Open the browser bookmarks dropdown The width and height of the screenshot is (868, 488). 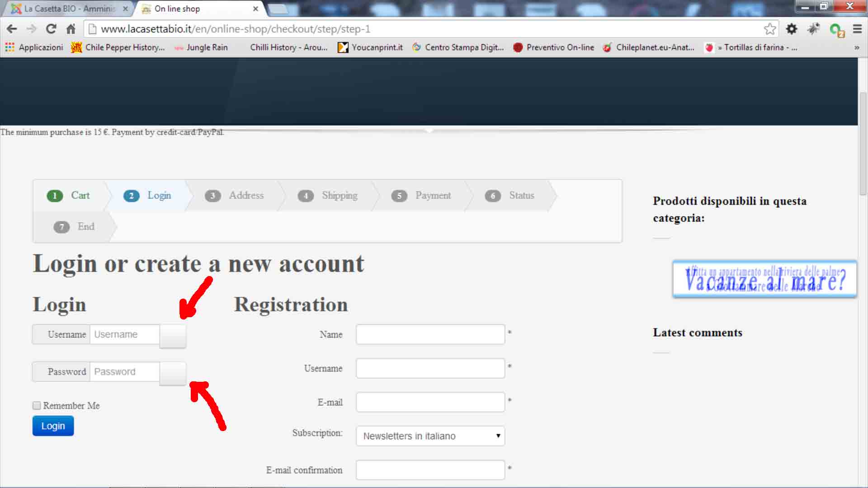[x=857, y=47]
